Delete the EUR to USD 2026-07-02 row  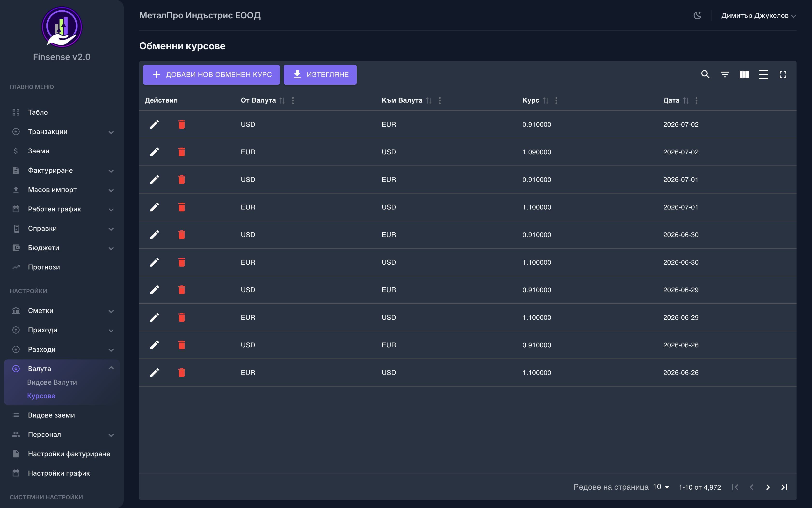click(x=181, y=152)
